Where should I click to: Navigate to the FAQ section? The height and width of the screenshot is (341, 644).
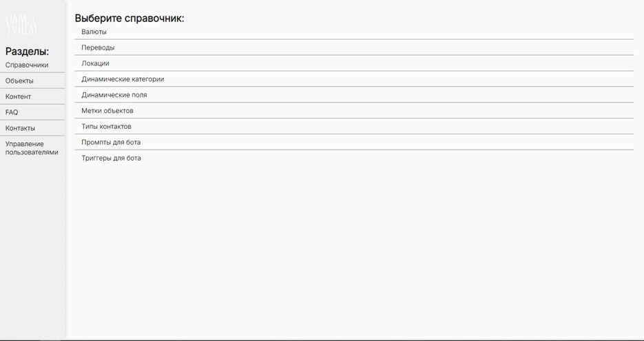12,112
